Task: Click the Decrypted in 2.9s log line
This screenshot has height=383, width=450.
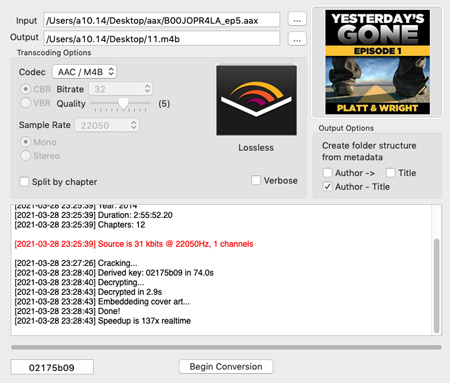Action: 88,292
